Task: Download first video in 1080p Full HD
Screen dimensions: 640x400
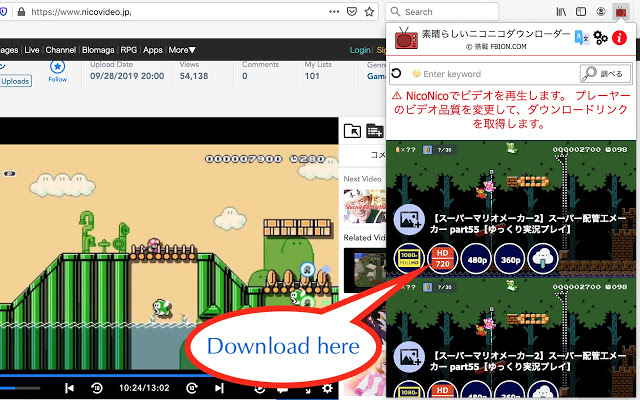Action: tap(409, 258)
